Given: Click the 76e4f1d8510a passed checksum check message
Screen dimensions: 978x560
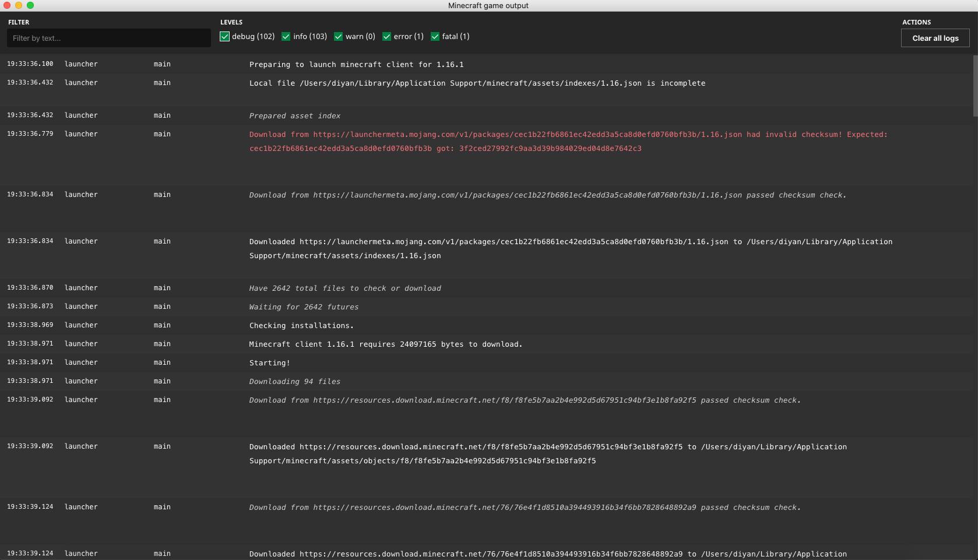Looking at the screenshot, I should (x=525, y=508).
